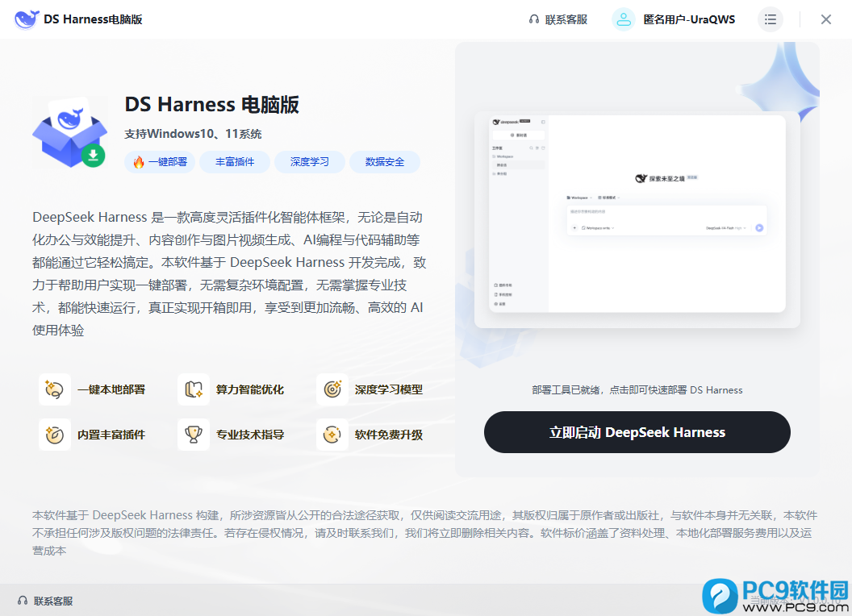Close the DS Harness window
Image resolution: width=852 pixels, height=616 pixels.
(826, 19)
